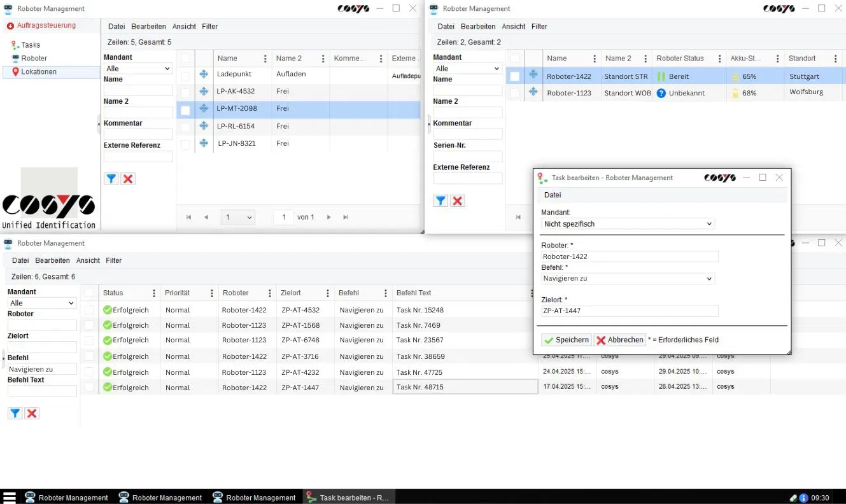The height and width of the screenshot is (504, 846).
Task: Apply filter in the locations filter panel
Action: pos(111,179)
